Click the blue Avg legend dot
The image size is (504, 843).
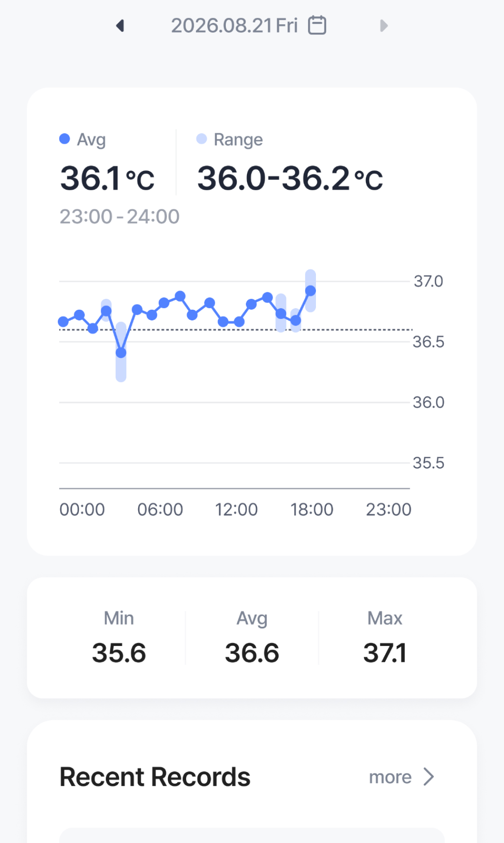[x=65, y=139]
